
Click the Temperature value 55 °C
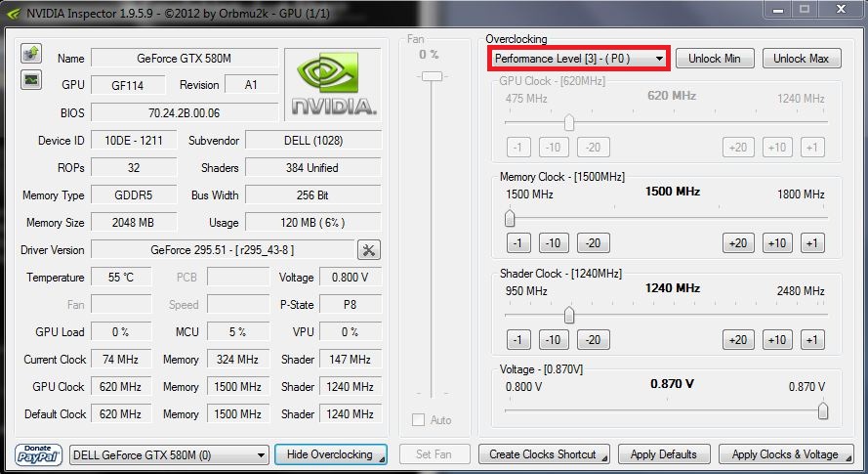click(121, 278)
